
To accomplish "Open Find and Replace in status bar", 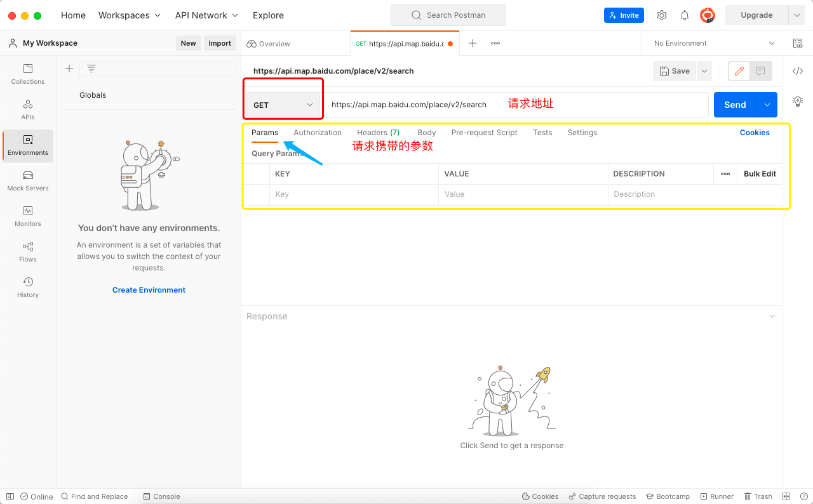I will click(x=94, y=496).
